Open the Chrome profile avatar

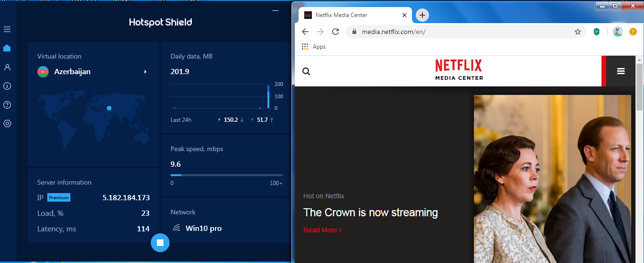coord(618,32)
